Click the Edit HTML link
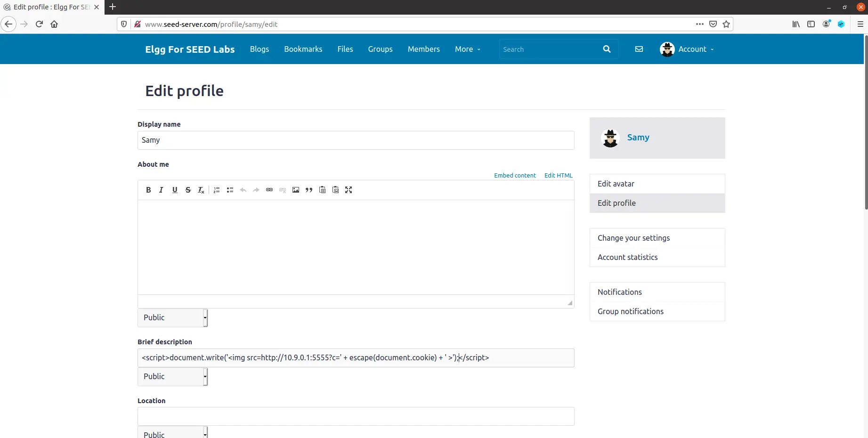The height and width of the screenshot is (438, 868). pyautogui.click(x=559, y=175)
